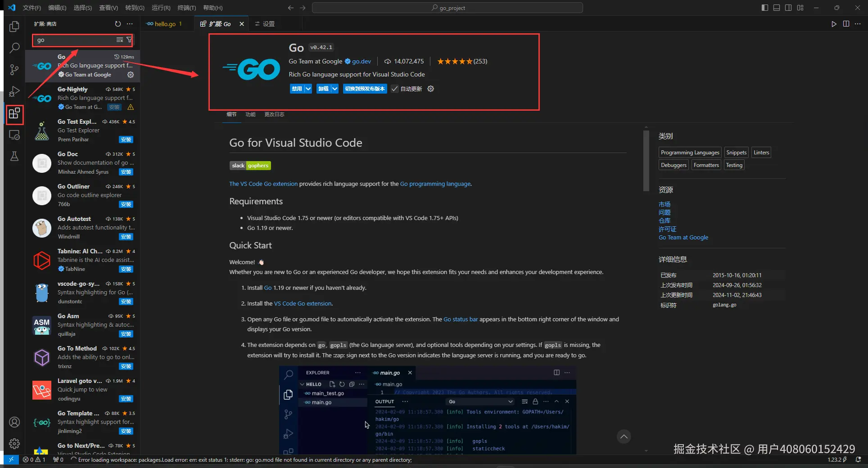Open the View menu
The height and width of the screenshot is (468, 868).
pos(108,8)
